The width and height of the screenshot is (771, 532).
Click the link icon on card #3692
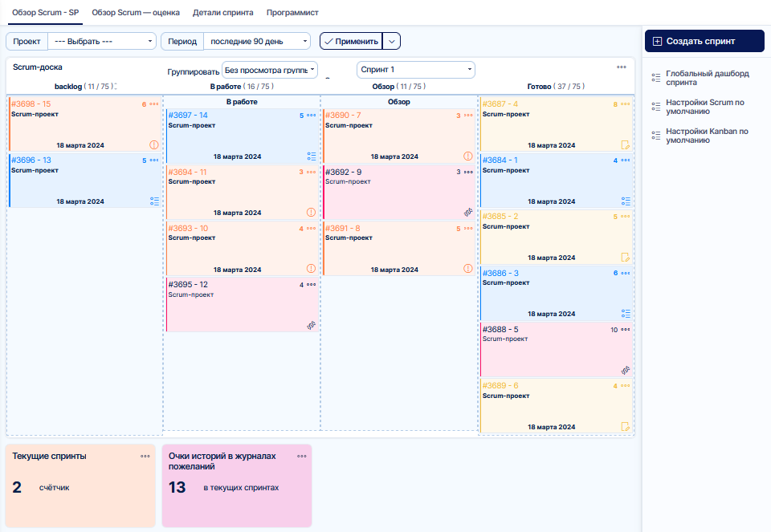click(x=468, y=212)
